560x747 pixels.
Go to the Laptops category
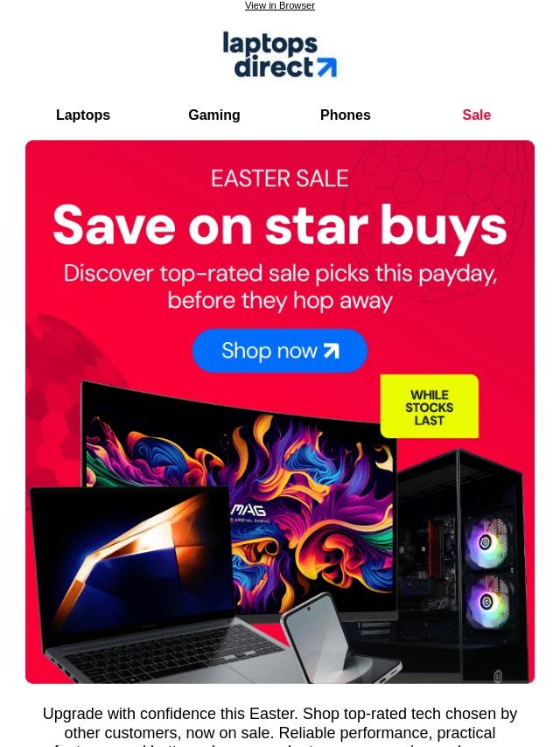tap(83, 115)
